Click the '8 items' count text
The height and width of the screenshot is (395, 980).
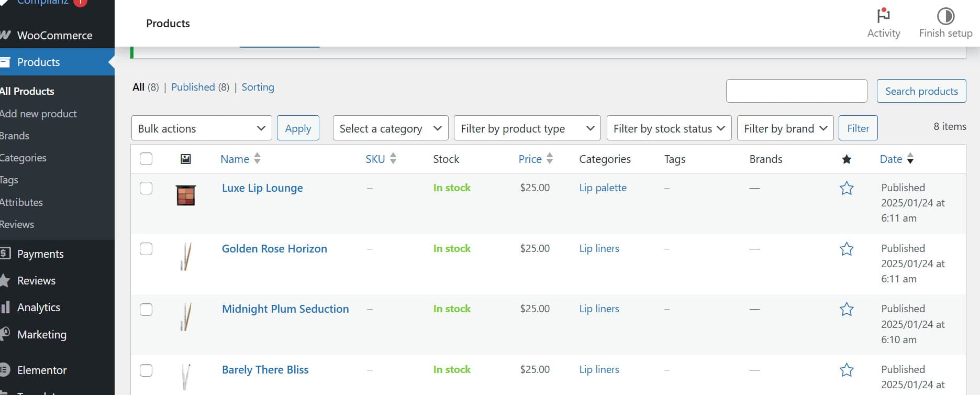(x=950, y=126)
